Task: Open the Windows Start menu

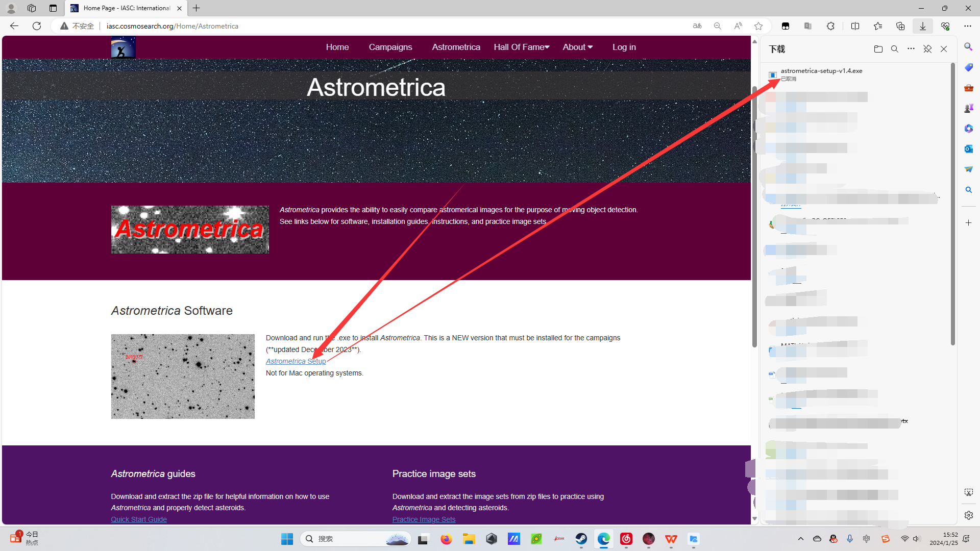Action: [287, 539]
